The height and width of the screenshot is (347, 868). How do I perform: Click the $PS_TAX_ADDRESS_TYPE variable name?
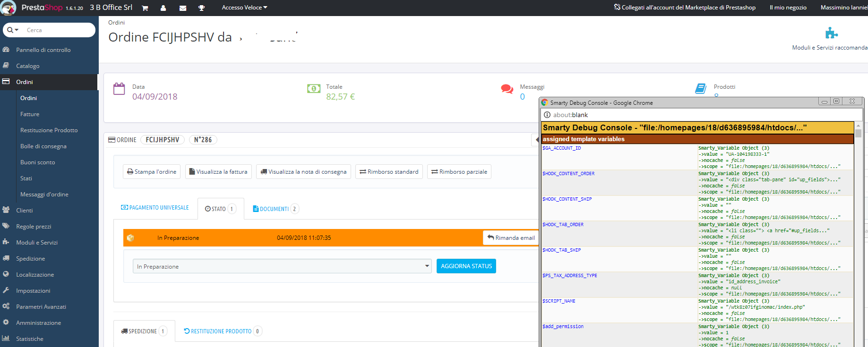pos(570,276)
